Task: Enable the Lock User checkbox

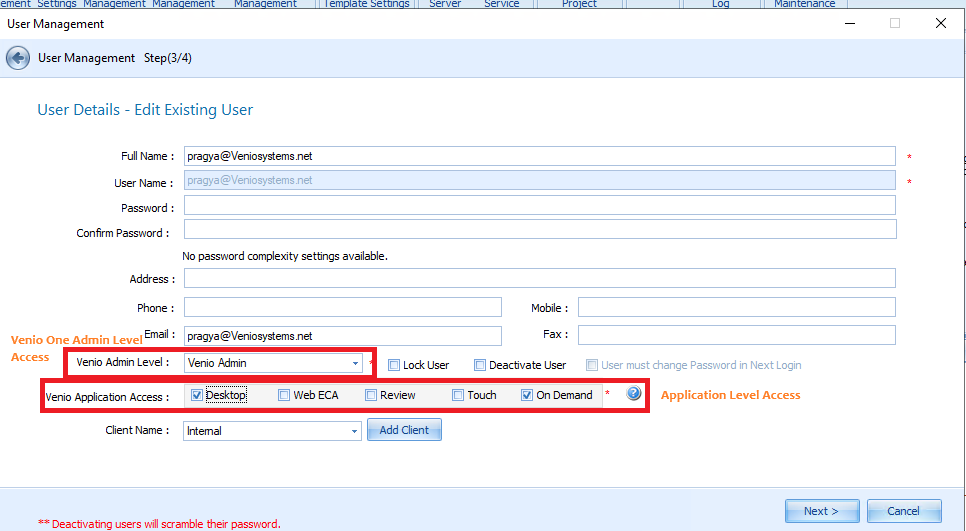Action: click(394, 365)
